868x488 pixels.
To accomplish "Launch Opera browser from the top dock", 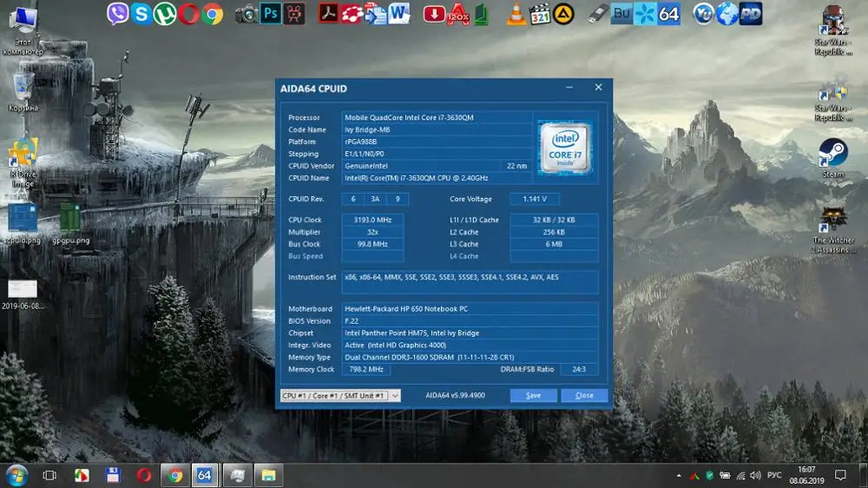I will pos(188,14).
